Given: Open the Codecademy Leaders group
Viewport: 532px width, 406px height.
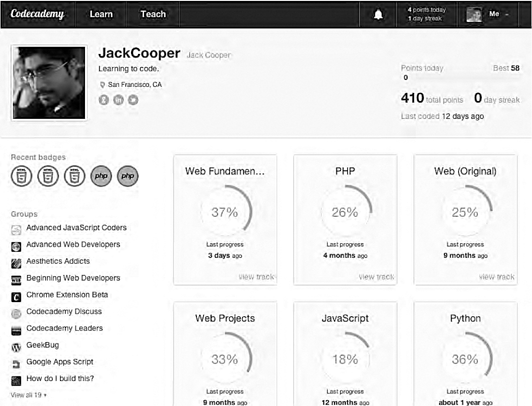Looking at the screenshot, I should 64,328.
